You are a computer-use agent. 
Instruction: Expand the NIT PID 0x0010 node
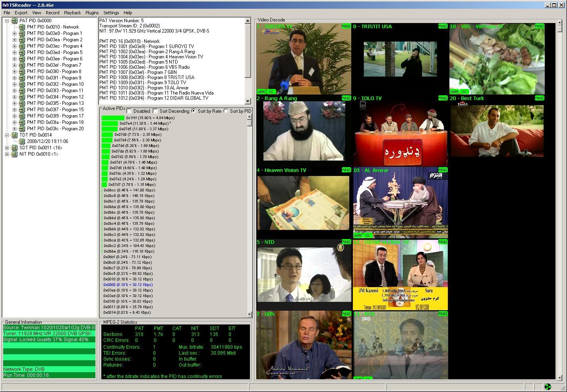point(7,154)
